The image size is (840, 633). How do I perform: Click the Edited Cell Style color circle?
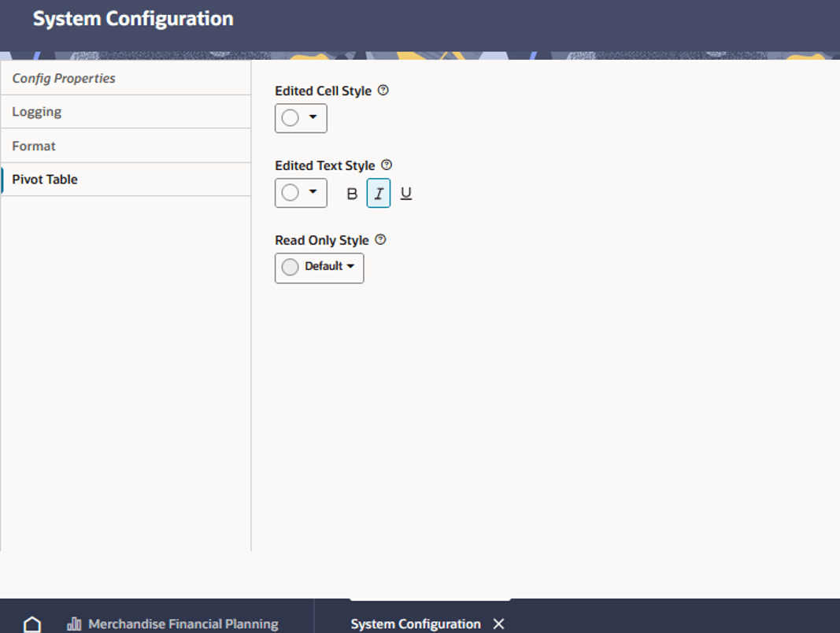(290, 118)
